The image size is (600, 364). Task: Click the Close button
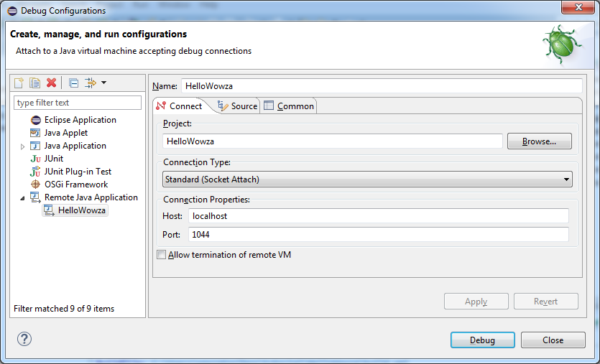coord(553,340)
